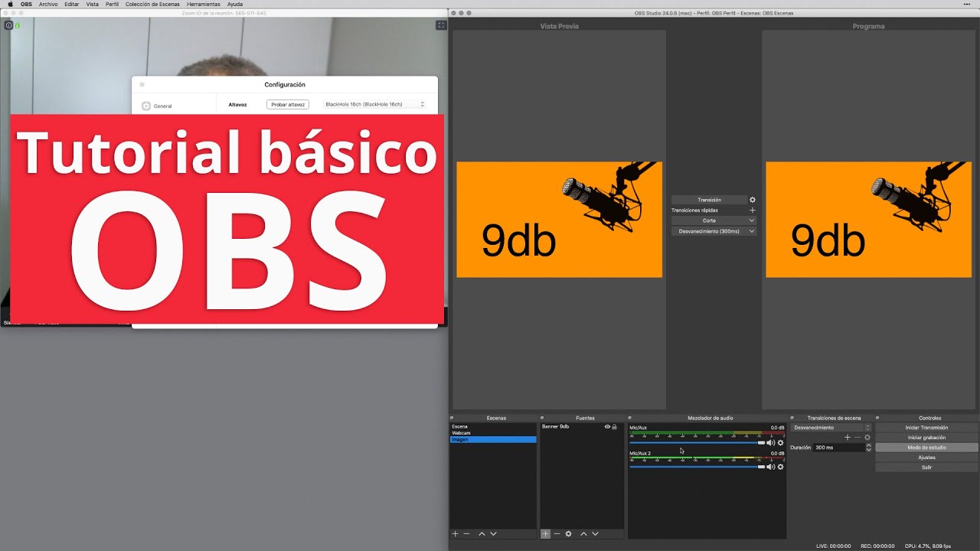980x551 pixels.
Task: Step the Duración value with the arrows
Action: [868, 447]
